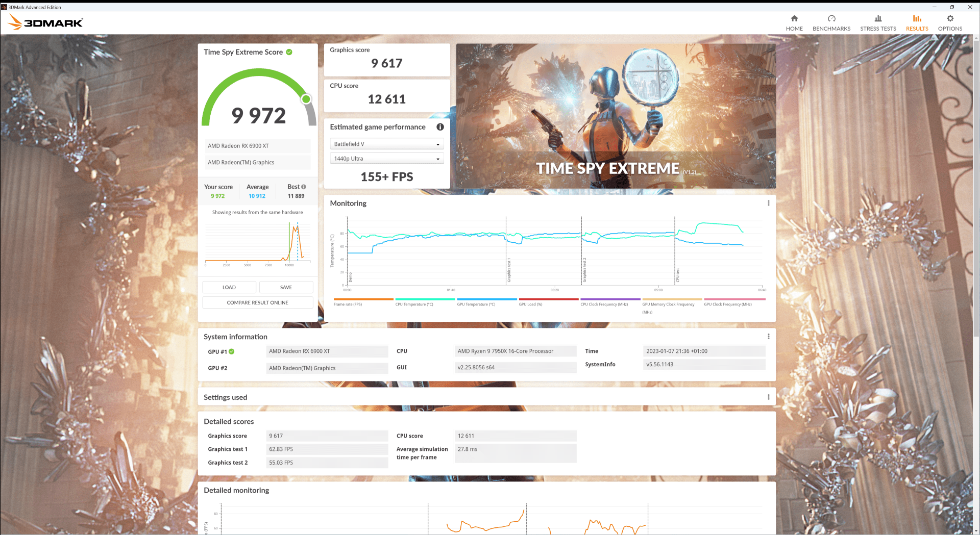The image size is (980, 535).
Task: Click the 3DMark logo
Action: click(45, 22)
